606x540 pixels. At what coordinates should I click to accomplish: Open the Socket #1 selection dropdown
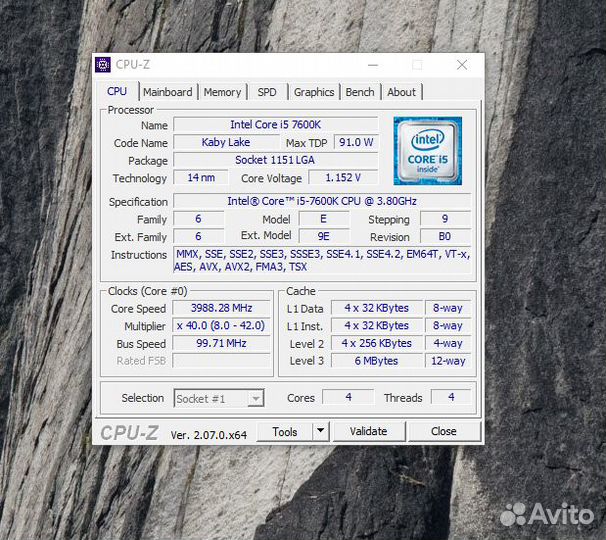(x=219, y=398)
